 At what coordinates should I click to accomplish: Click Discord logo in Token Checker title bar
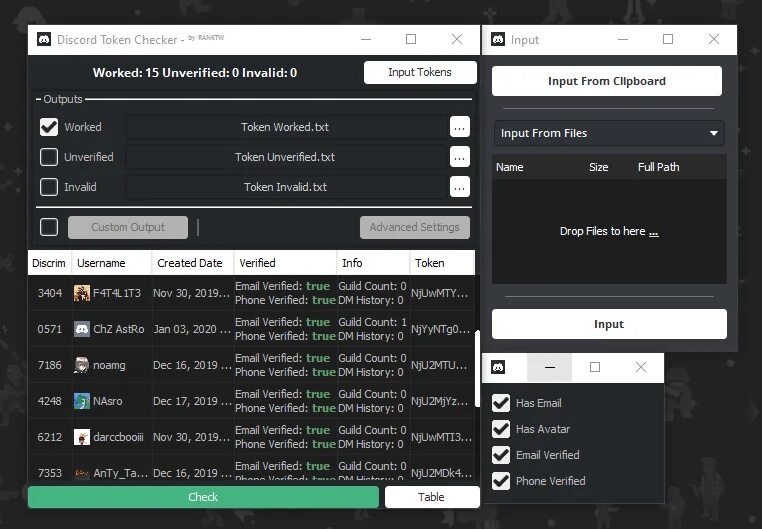[44, 39]
